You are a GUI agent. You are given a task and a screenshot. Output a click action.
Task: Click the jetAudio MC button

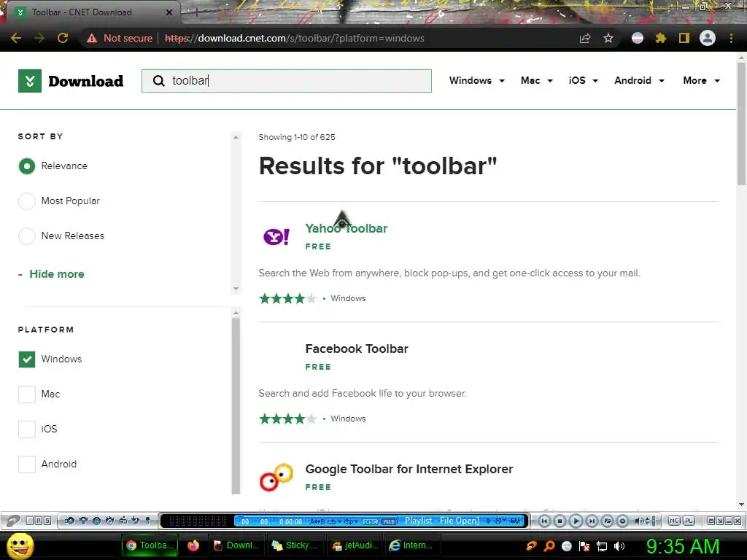(x=673, y=521)
